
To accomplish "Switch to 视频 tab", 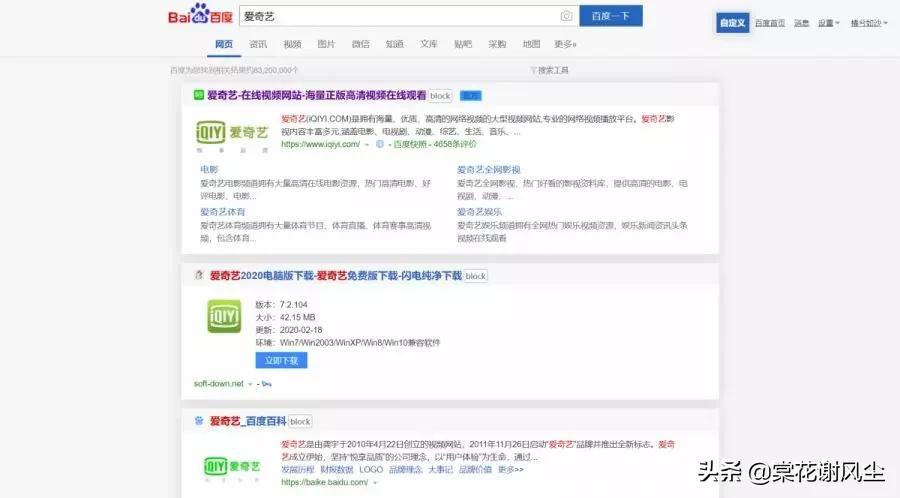I will click(x=292, y=44).
